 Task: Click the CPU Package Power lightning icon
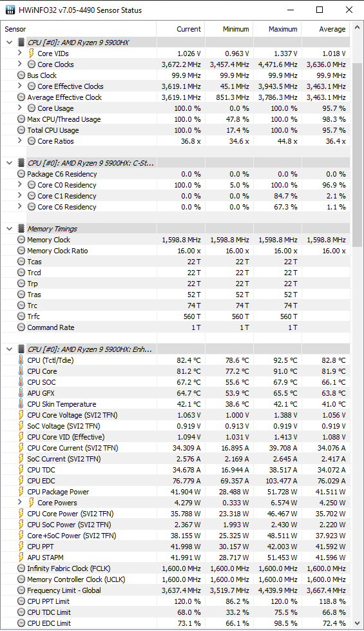[21, 491]
